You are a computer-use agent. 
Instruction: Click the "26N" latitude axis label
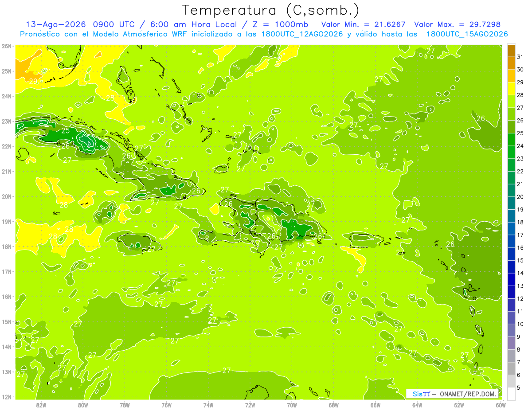point(6,46)
